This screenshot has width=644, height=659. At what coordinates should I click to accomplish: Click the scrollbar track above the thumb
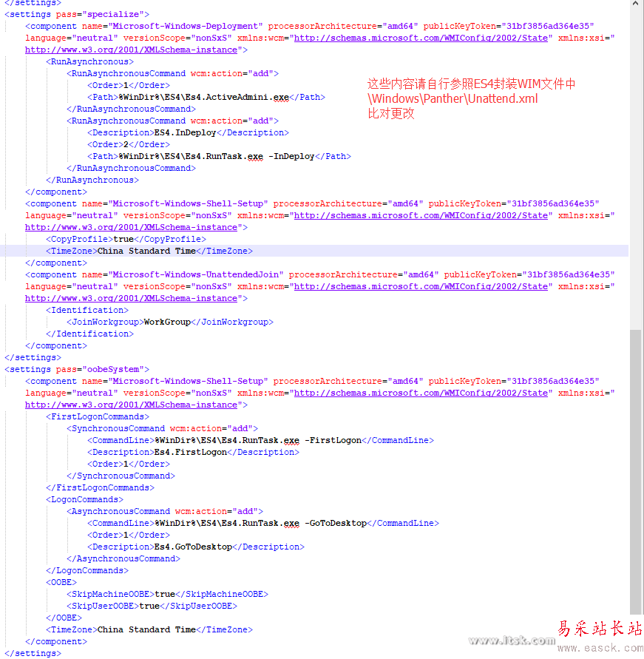[636, 168]
